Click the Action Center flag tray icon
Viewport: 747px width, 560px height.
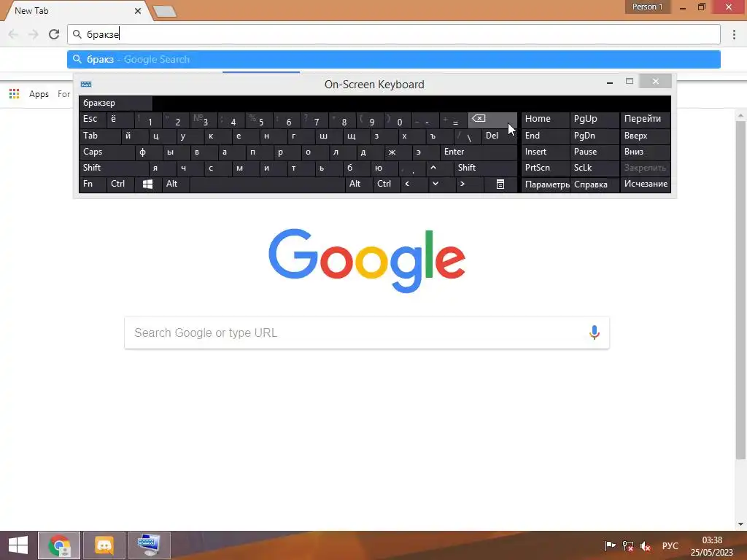pos(610,545)
